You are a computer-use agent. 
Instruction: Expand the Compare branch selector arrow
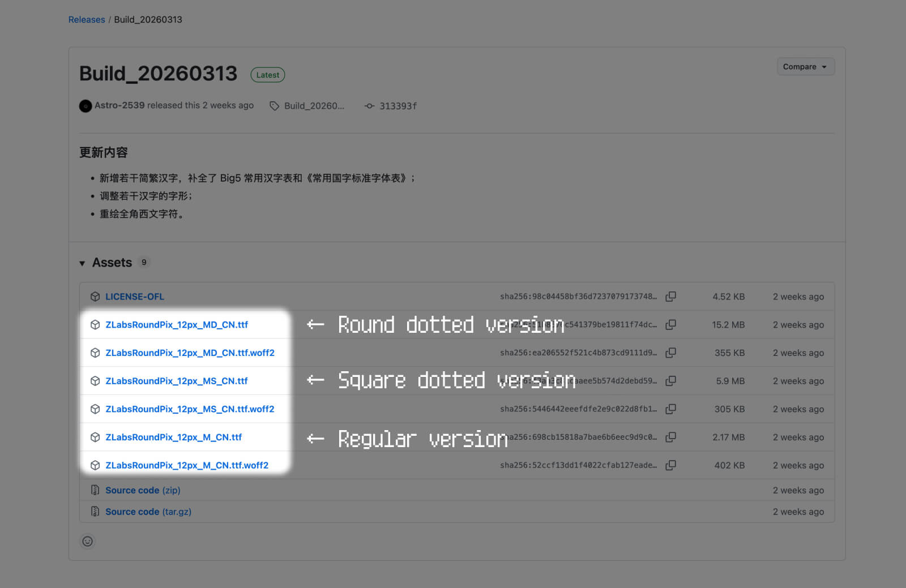[823, 66]
